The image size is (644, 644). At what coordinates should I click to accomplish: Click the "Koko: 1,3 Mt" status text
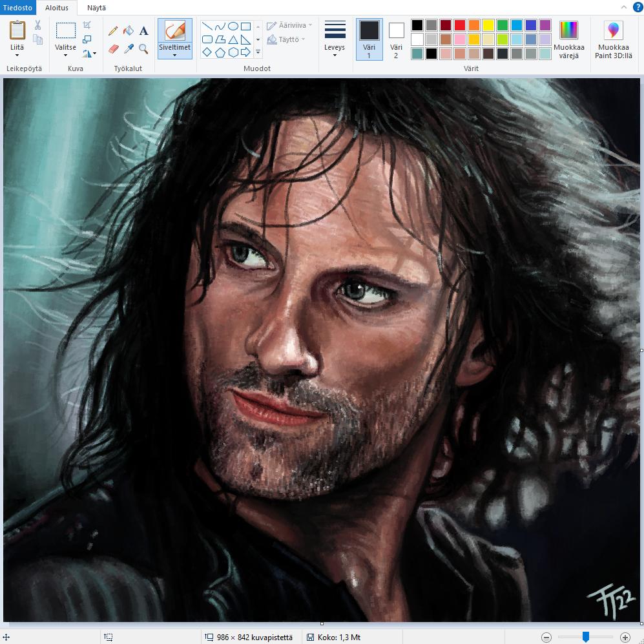coord(339,638)
